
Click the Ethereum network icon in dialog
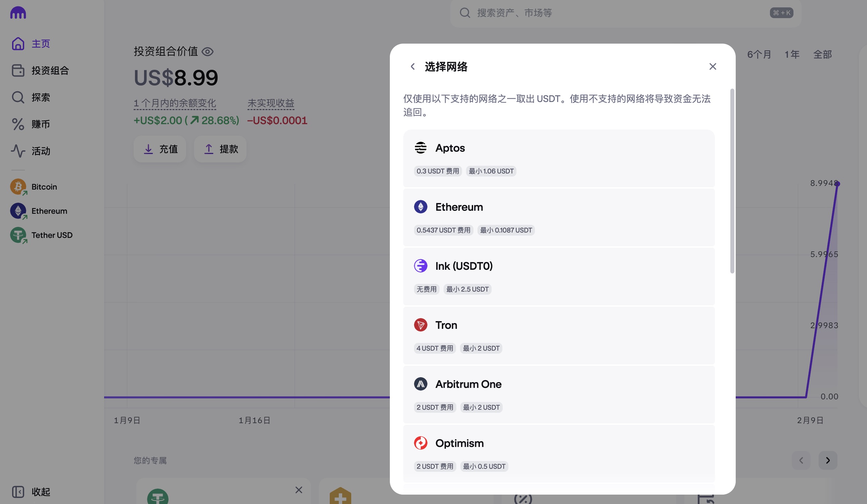(x=420, y=207)
